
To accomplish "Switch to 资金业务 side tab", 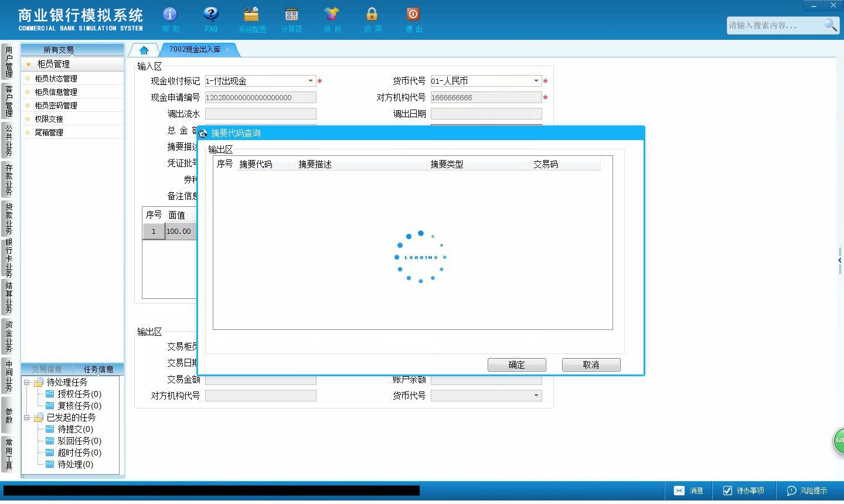I will [x=9, y=336].
